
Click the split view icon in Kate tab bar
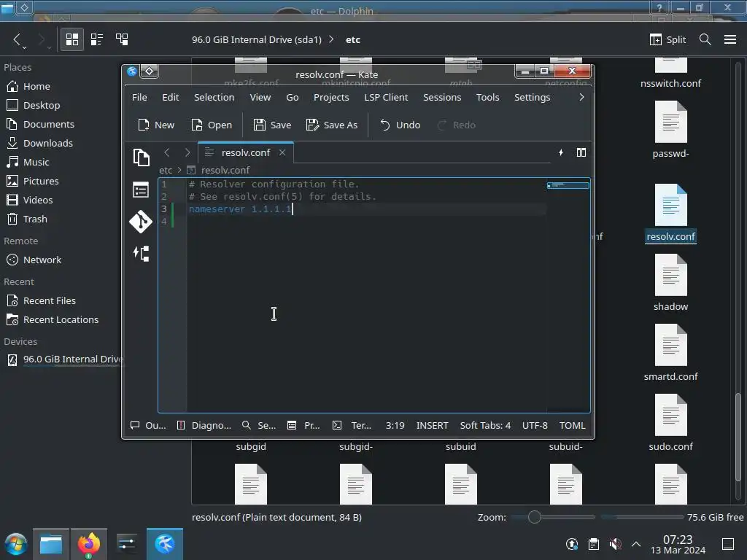tap(581, 152)
